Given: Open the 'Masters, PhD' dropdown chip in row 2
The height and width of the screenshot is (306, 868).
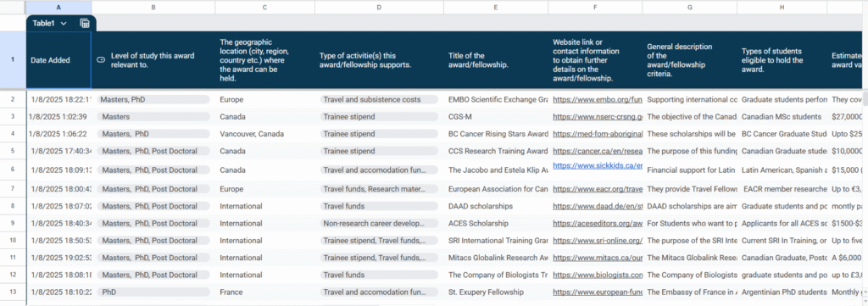Looking at the screenshot, I should click(153, 100).
